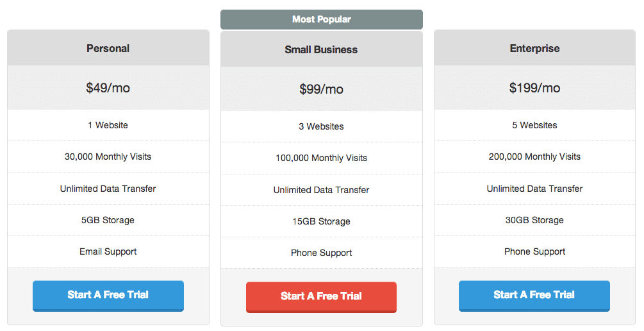Viewport: 644px width, 331px height.
Task: Select the Enterprise plan heading
Action: pos(534,48)
